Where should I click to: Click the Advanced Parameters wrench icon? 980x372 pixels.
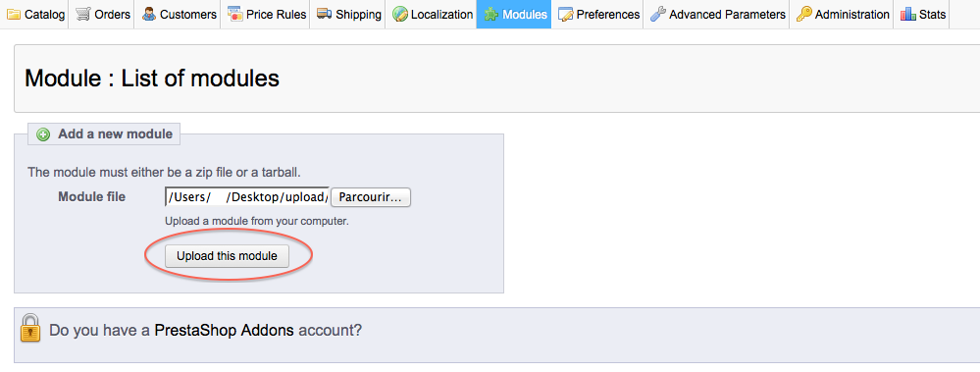coord(658,14)
